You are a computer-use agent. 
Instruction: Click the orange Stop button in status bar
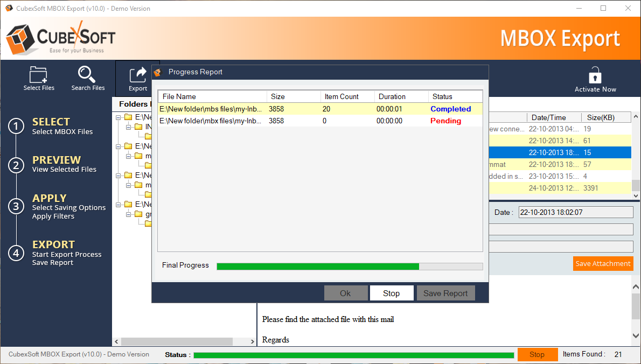(x=537, y=354)
